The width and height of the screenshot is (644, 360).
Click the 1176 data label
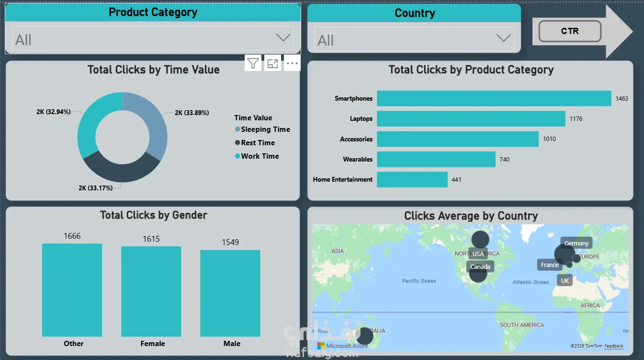(576, 119)
